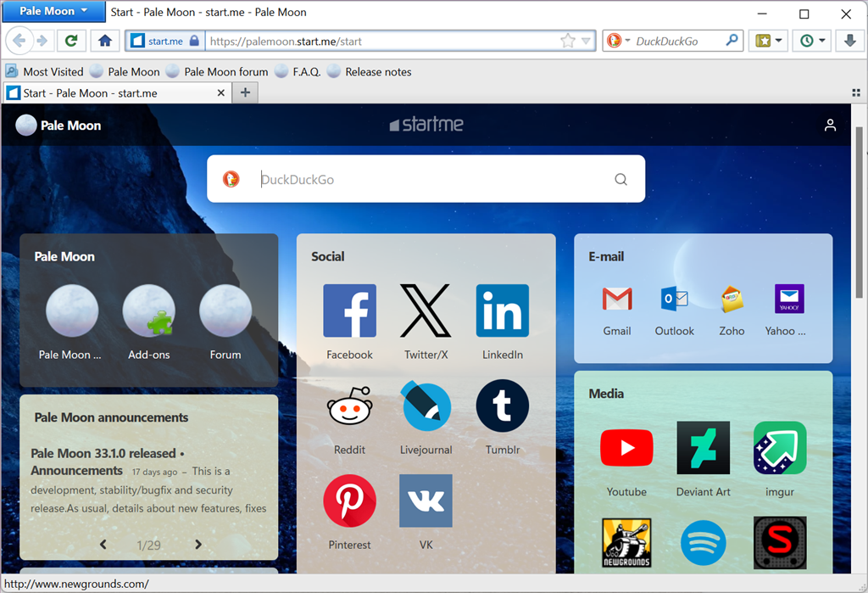Select the Start - Pale Moon - start.me tab
This screenshot has width=868, height=593.
point(117,92)
